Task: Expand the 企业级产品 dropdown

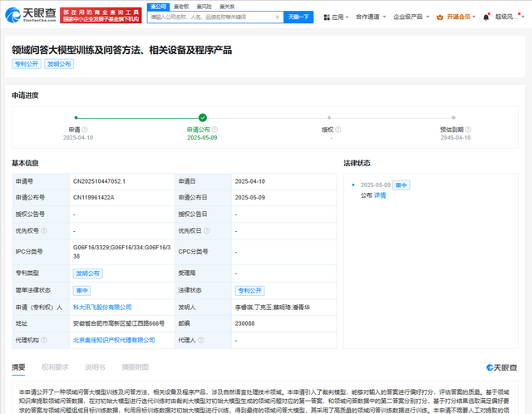Action: pyautogui.click(x=411, y=17)
